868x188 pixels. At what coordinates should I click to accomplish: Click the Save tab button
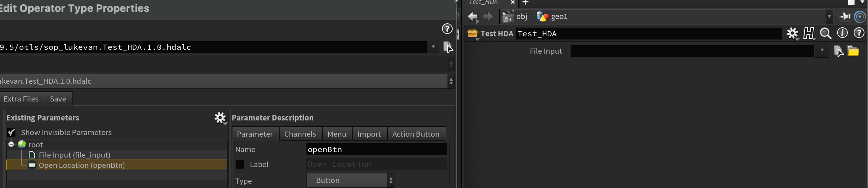pos(58,99)
